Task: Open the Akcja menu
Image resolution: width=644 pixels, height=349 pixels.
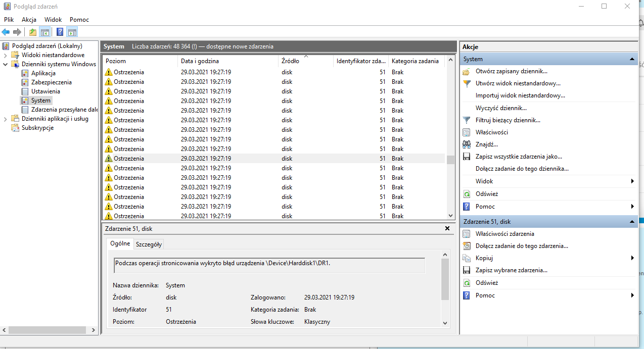Action: tap(29, 20)
